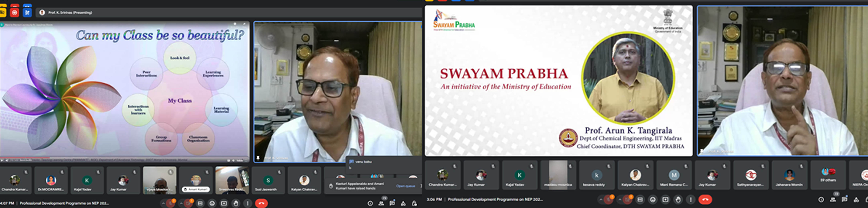
Task: Show people panel in left meeting
Action: pos(381,203)
